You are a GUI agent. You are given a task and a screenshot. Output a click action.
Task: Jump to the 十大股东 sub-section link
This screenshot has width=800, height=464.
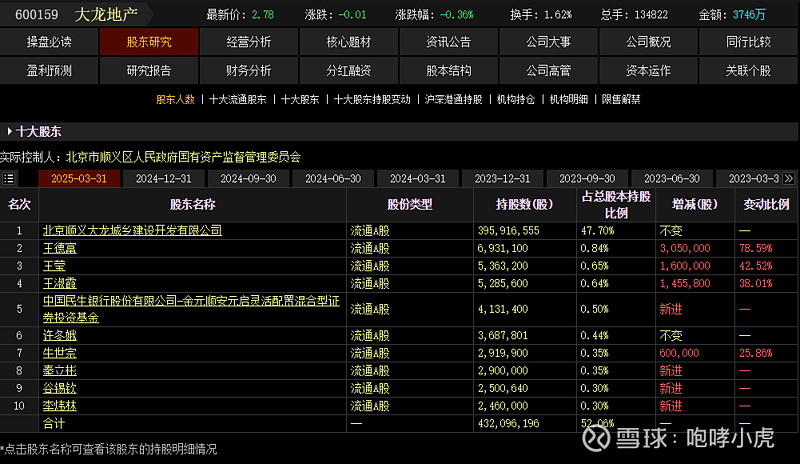coord(300,100)
